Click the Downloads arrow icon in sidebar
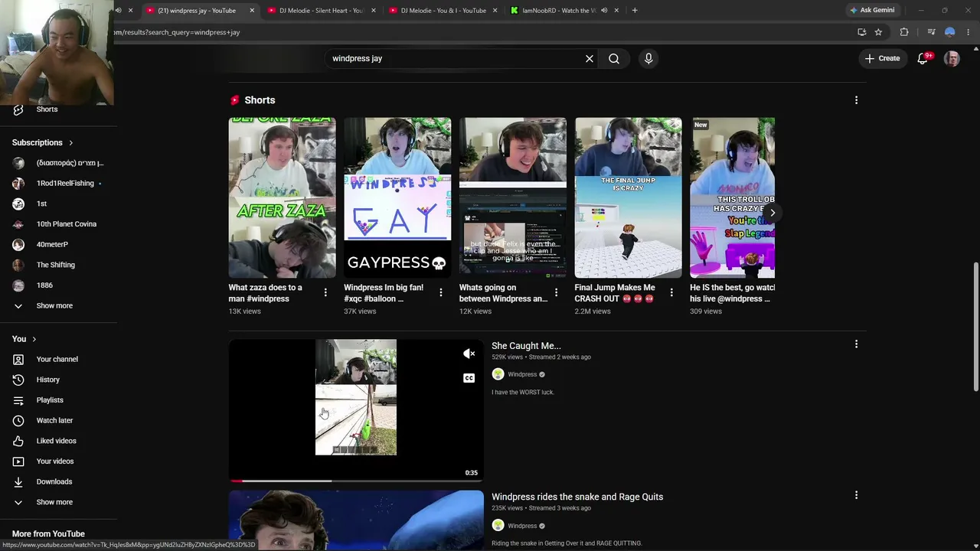The height and width of the screenshot is (551, 980). tap(18, 481)
